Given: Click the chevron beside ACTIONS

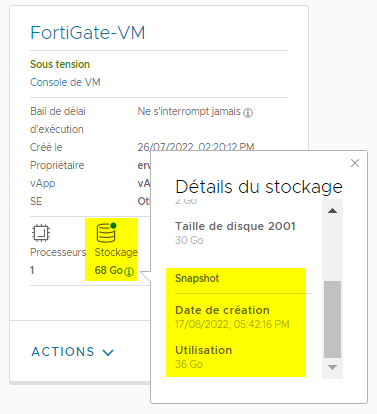Looking at the screenshot, I should tap(108, 352).
